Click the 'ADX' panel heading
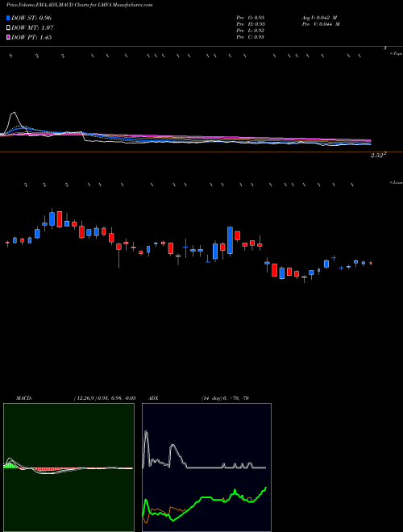The image size is (403, 532). [x=153, y=398]
